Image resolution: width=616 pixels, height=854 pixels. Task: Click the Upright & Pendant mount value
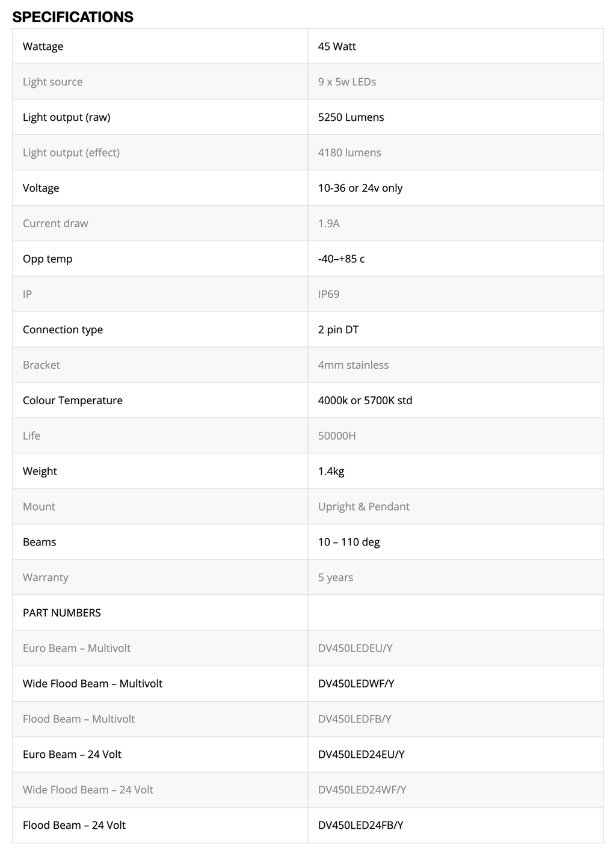[363, 506]
